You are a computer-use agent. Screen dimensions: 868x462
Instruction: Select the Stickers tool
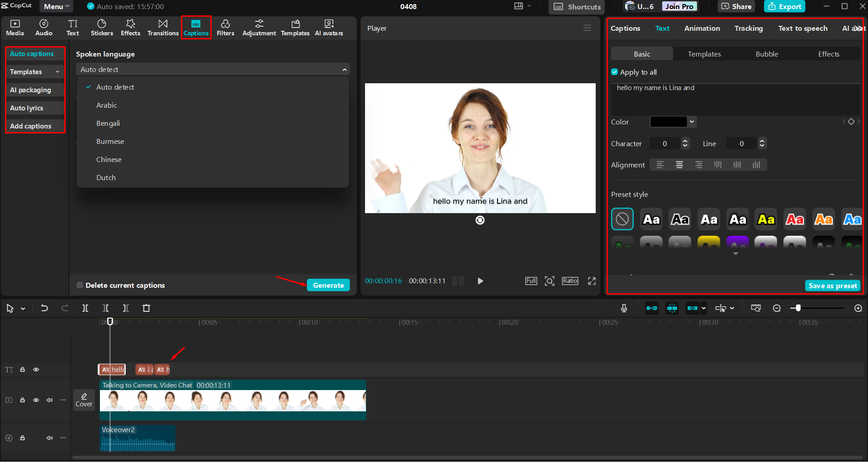(102, 27)
